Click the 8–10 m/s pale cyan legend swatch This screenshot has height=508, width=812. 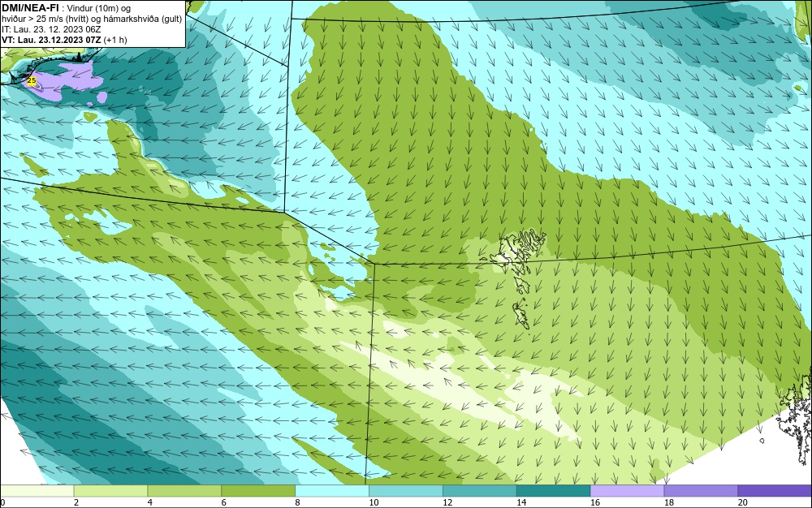tap(332, 490)
